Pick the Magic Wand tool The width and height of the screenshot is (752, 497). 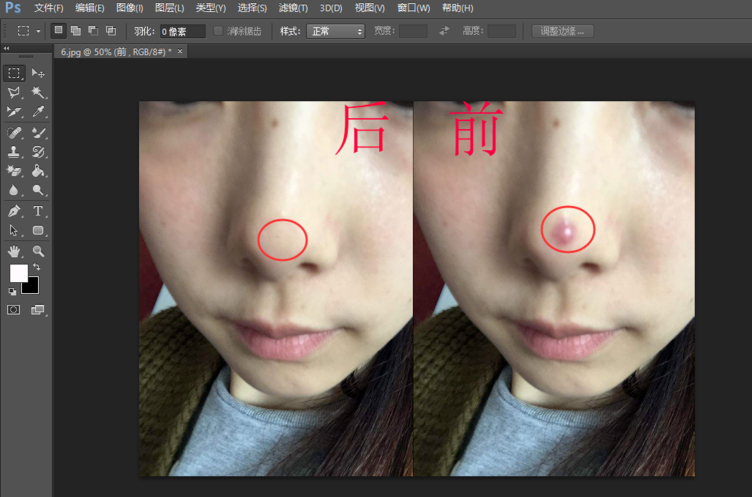coord(38,93)
